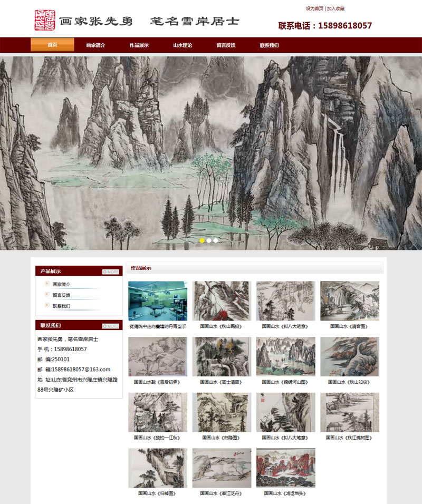Switch to the third carousel slide dot
Image resolution: width=422 pixels, height=504 pixels.
coord(216,240)
